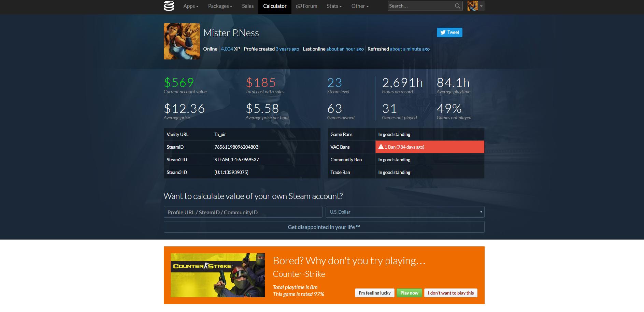644x312 pixels.
Task: Open the Forum link
Action: pos(306,6)
